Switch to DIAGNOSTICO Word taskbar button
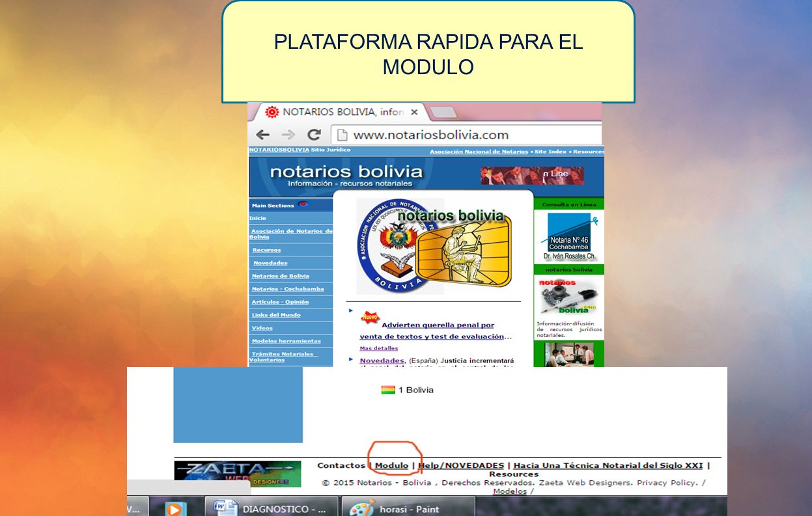812x516 pixels. [x=272, y=508]
